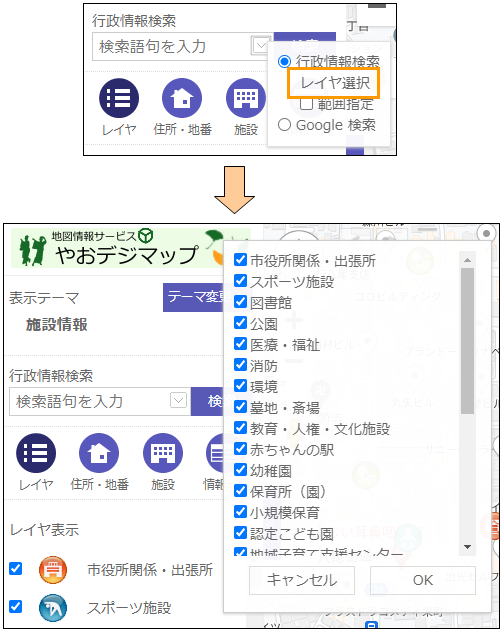
Task: Click the キャンセル button
Action: pyautogui.click(x=302, y=580)
